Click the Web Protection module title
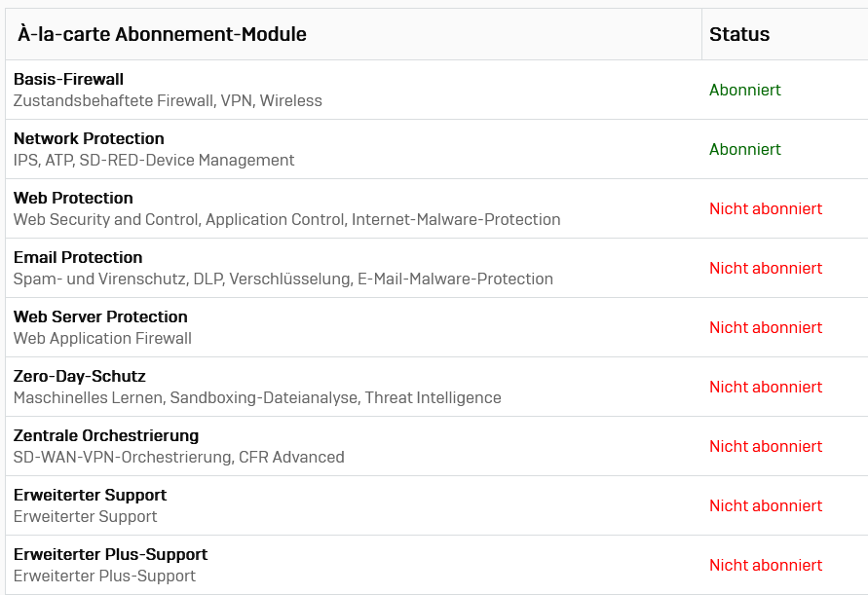Viewport: 868px width, 595px height. click(x=73, y=198)
